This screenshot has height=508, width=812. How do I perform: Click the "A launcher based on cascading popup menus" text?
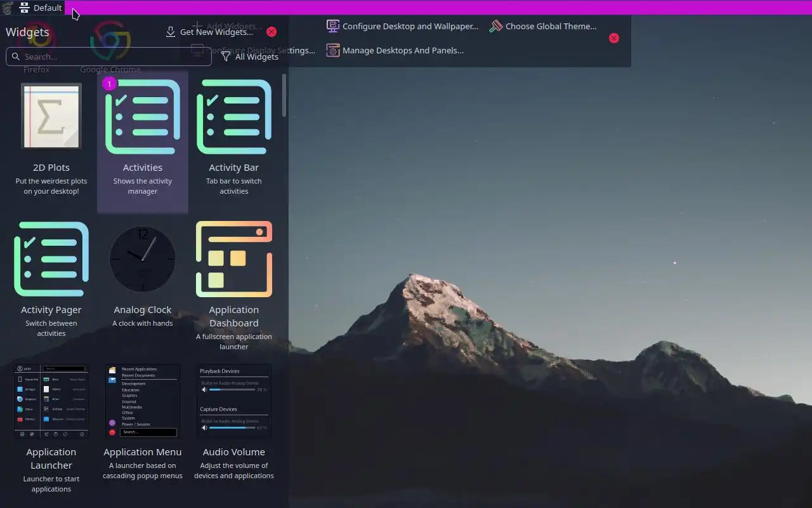(x=143, y=471)
